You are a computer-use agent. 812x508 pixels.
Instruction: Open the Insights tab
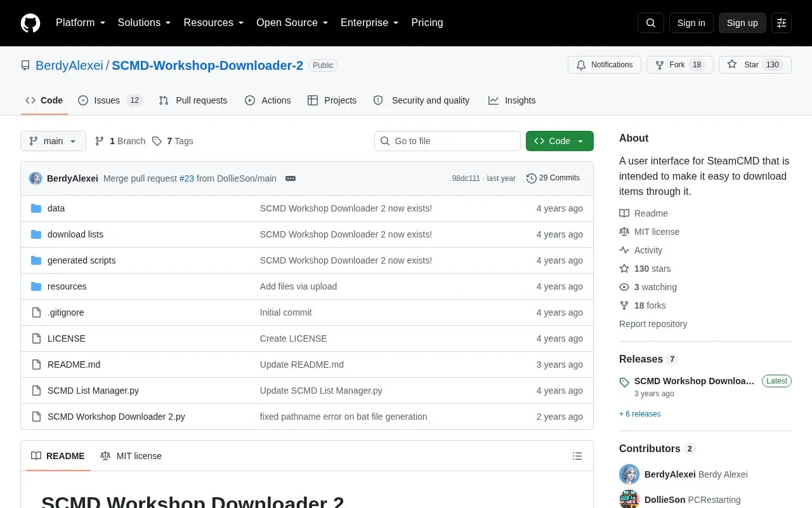click(x=512, y=100)
